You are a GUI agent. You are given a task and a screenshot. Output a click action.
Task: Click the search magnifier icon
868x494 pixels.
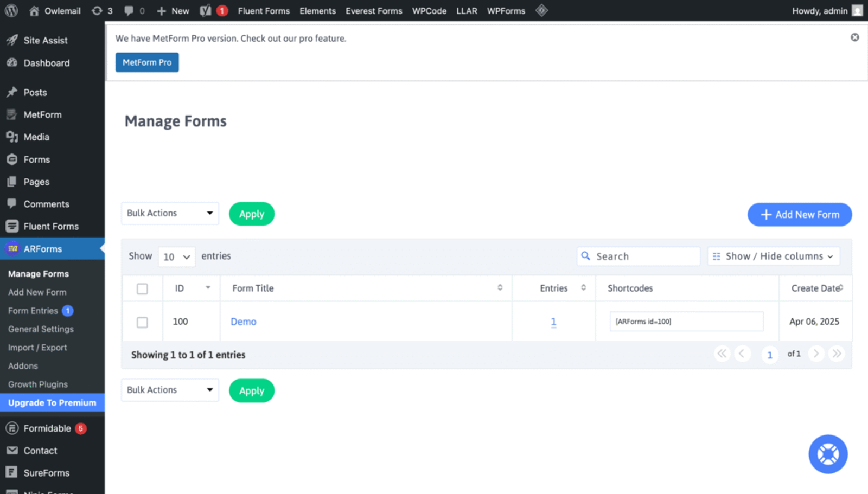click(586, 256)
